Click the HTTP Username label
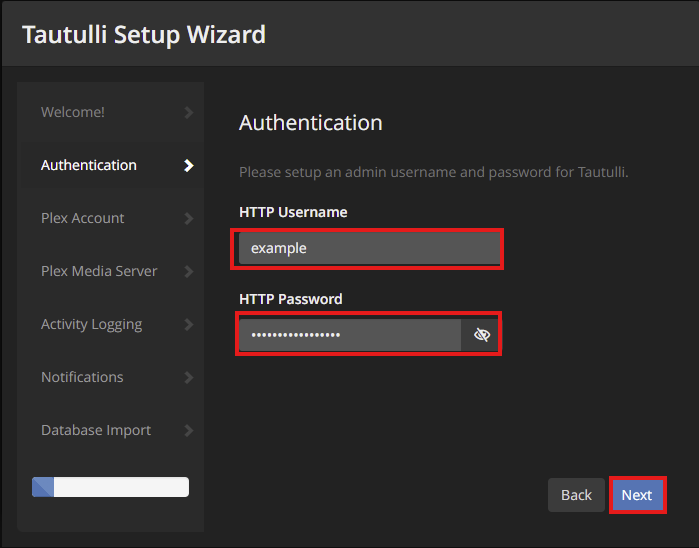Image resolution: width=699 pixels, height=548 pixels. (293, 212)
